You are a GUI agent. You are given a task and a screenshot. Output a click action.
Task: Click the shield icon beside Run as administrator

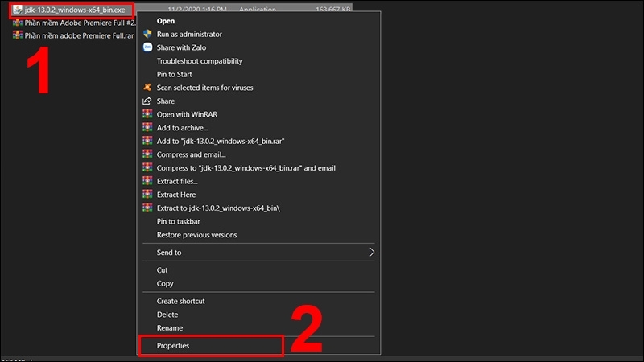pyautogui.click(x=147, y=35)
